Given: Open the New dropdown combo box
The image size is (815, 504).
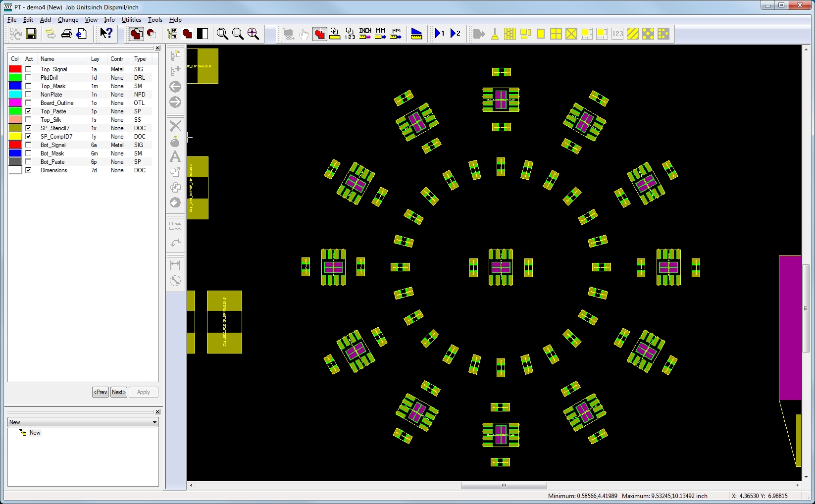Looking at the screenshot, I should tap(154, 422).
